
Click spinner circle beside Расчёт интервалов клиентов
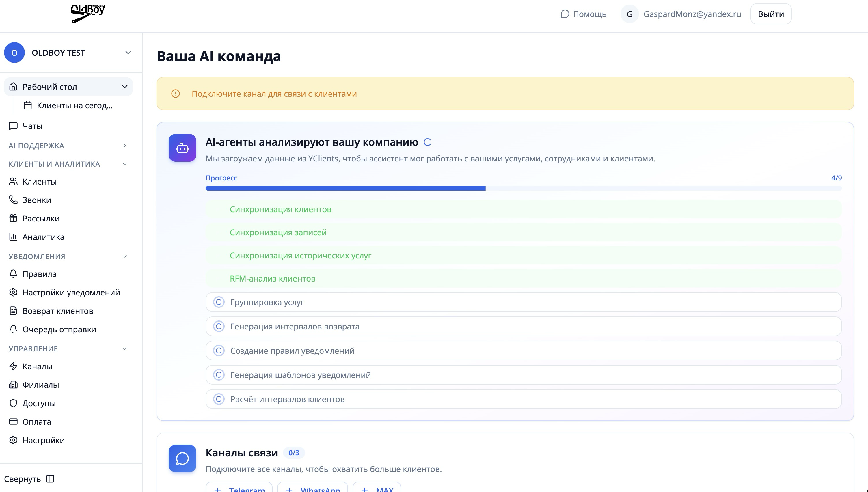point(219,399)
